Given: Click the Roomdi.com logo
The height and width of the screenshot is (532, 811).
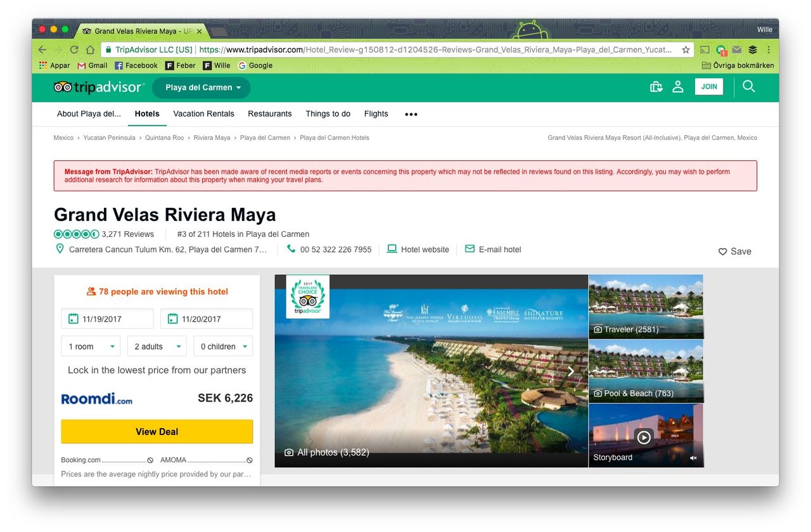Looking at the screenshot, I should (97, 399).
